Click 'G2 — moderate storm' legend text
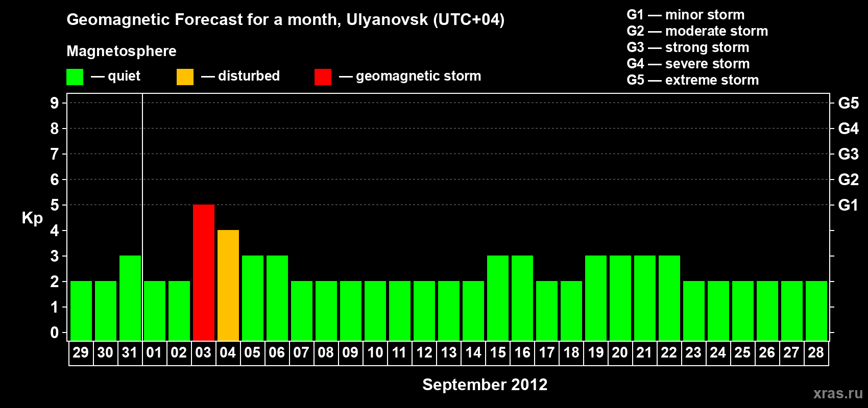This screenshot has width=868, height=408. tap(697, 31)
